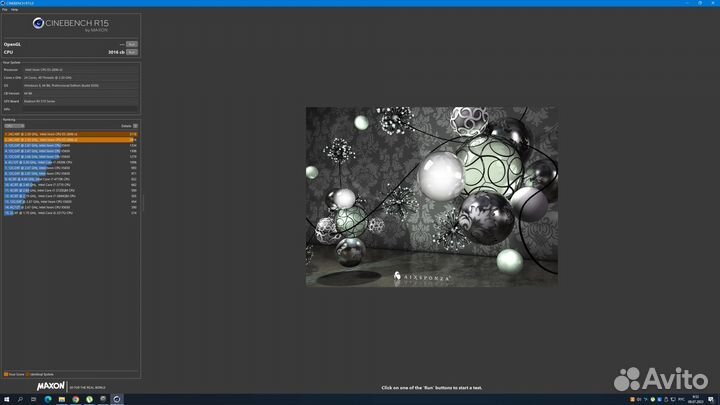Click the Maxon logo at bottom

pyautogui.click(x=51, y=386)
